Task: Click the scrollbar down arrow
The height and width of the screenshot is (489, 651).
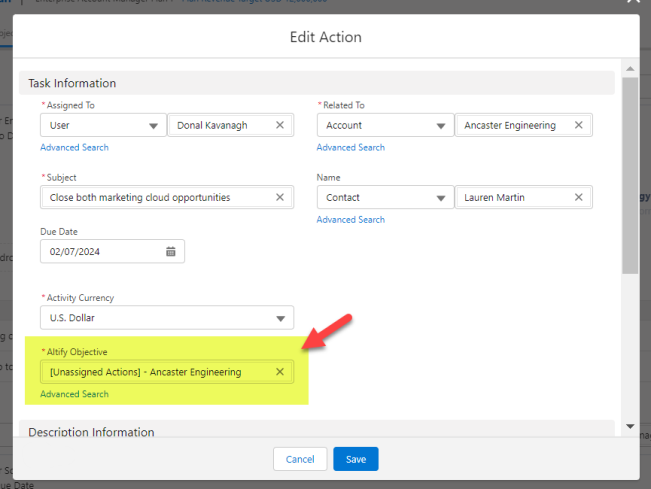Action: (x=630, y=426)
